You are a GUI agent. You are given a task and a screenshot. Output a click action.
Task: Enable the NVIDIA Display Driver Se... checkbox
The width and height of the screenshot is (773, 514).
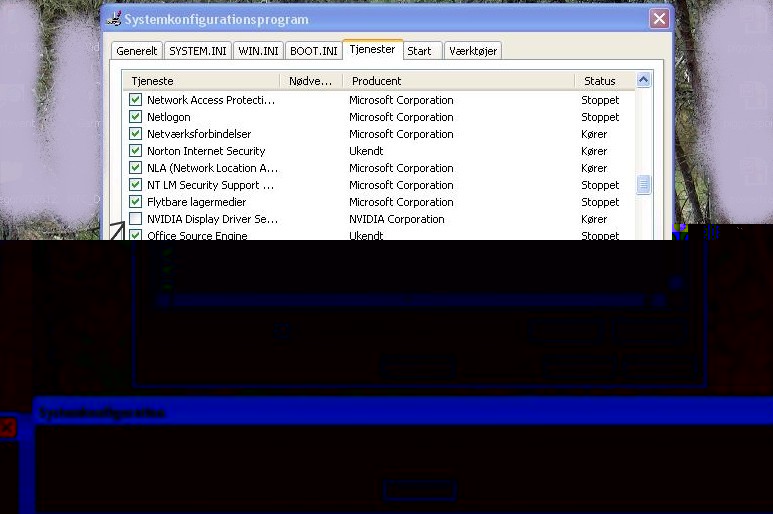136,219
